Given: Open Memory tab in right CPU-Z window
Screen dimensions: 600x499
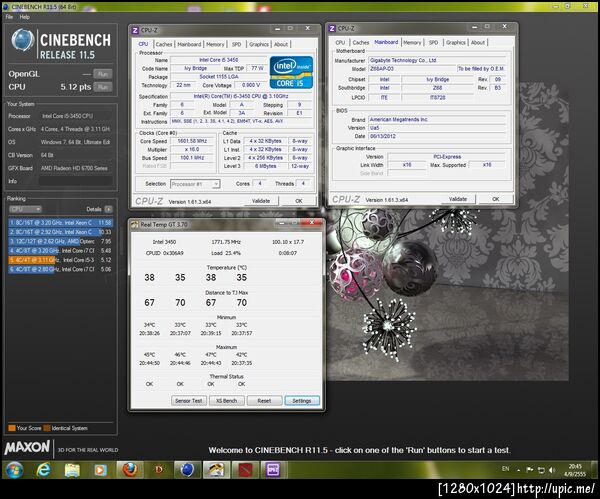Looking at the screenshot, I should point(412,42).
